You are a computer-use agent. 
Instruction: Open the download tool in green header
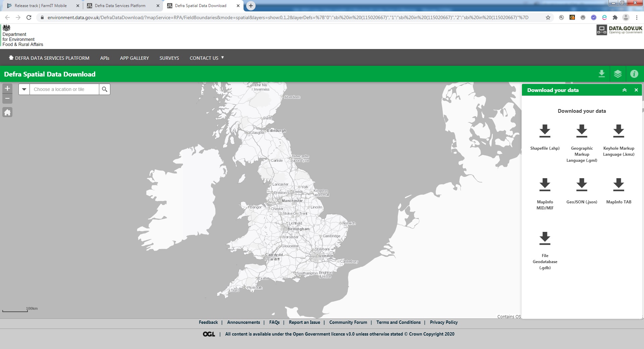point(602,74)
